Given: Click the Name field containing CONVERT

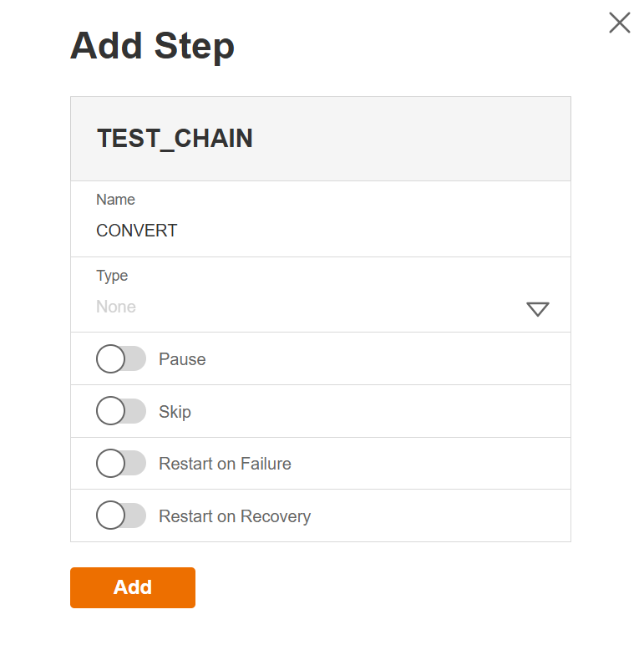Looking at the screenshot, I should pos(292,231).
